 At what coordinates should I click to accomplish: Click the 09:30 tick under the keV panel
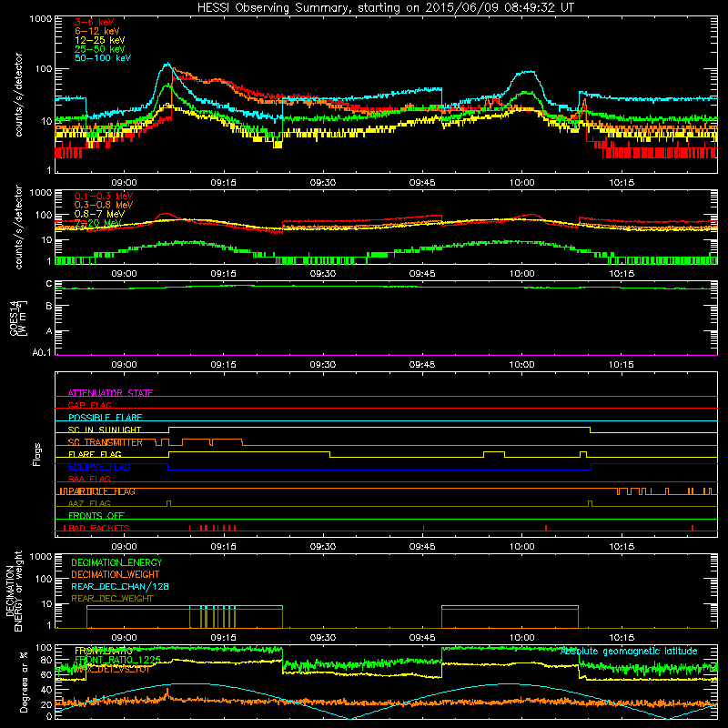[323, 183]
